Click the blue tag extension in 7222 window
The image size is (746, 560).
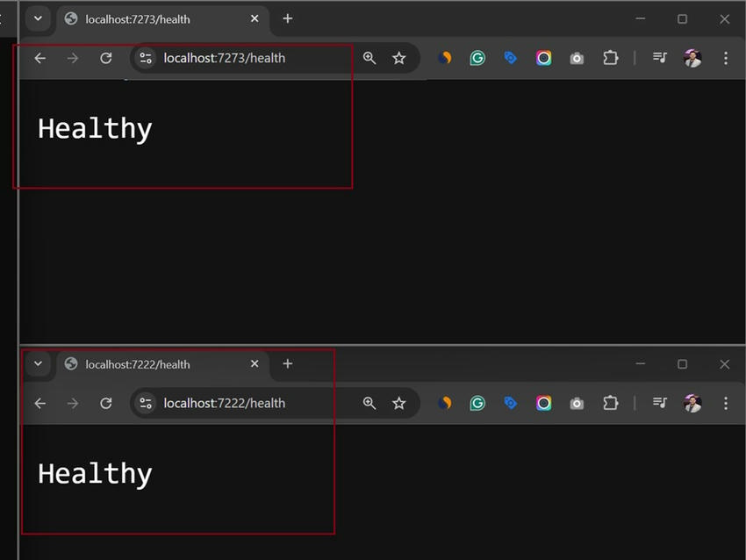click(511, 403)
